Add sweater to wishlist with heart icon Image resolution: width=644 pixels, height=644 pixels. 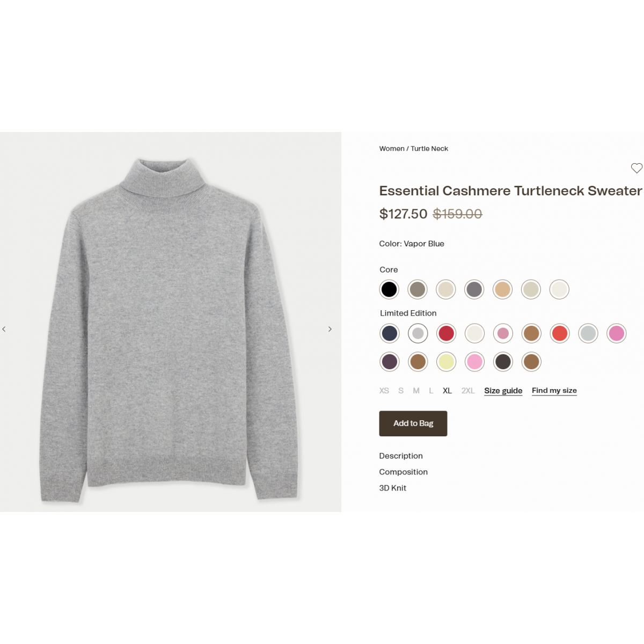click(x=636, y=168)
